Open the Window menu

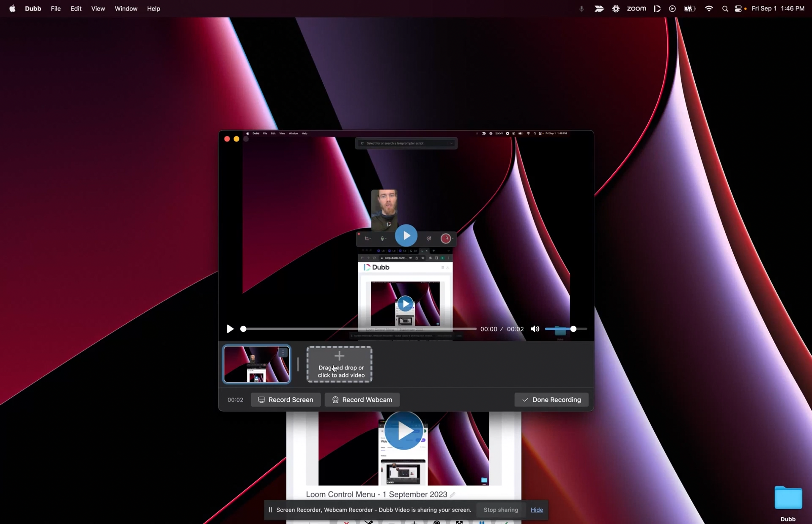126,8
